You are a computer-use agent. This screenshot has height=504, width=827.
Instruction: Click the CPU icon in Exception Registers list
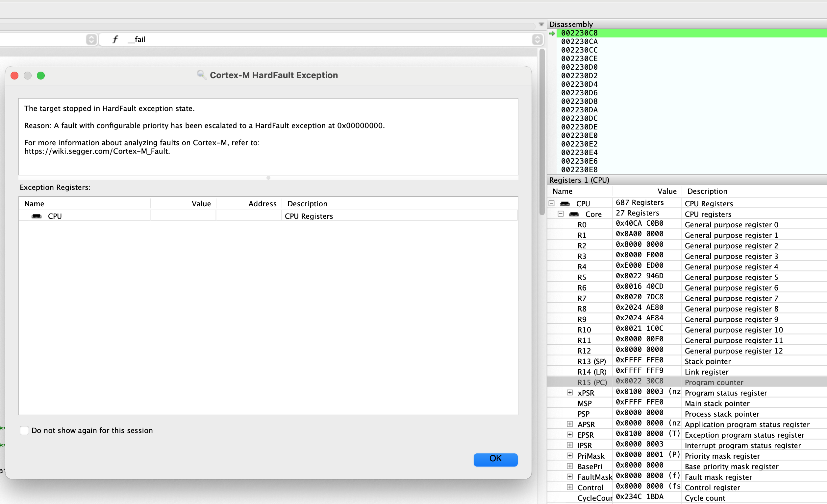coord(37,216)
